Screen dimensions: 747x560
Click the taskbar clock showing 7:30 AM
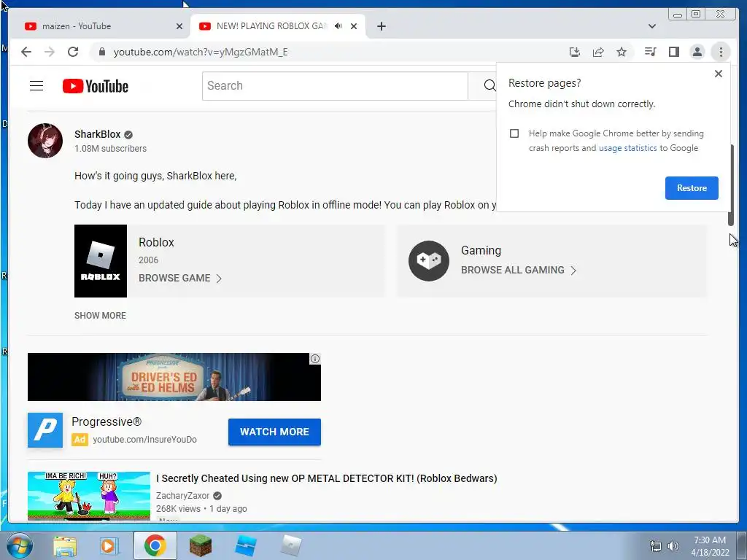pyautogui.click(x=710, y=546)
